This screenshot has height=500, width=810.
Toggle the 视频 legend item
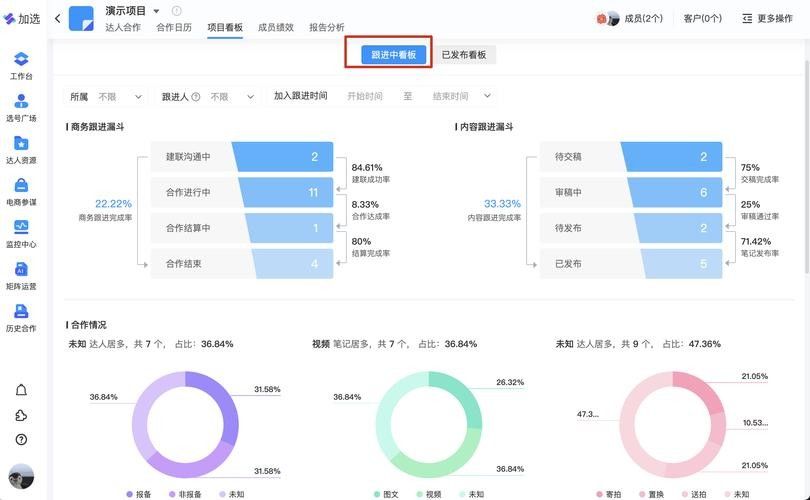pyautogui.click(x=429, y=494)
